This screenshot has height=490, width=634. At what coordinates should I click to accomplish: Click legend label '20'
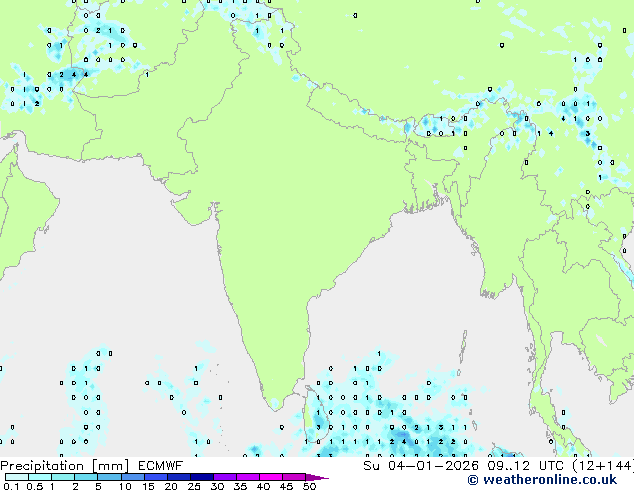[171, 486]
